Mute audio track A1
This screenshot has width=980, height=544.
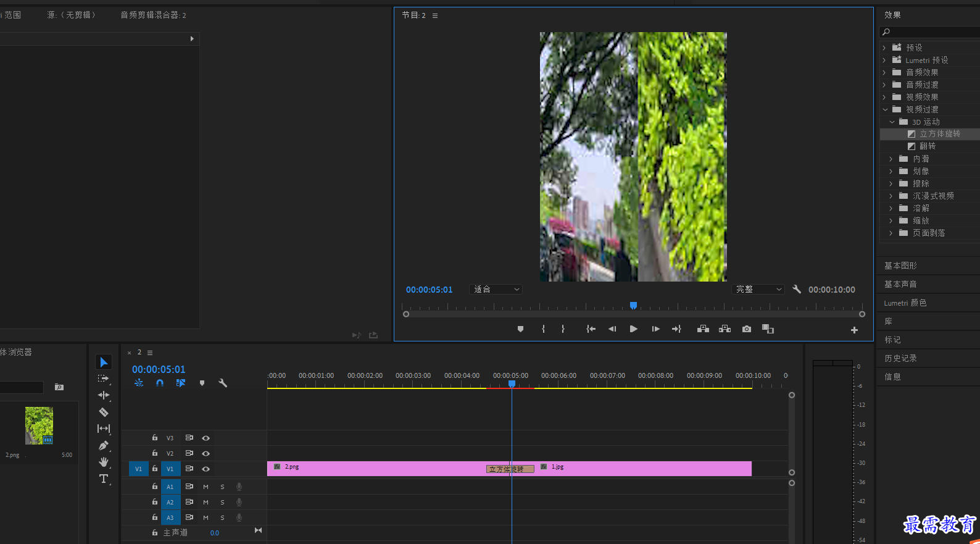coord(206,487)
